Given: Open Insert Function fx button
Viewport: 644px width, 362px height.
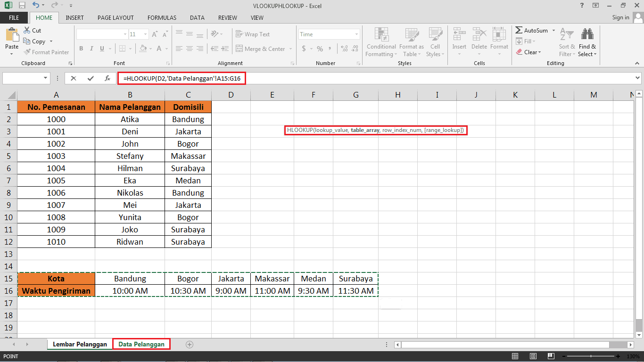Looking at the screenshot, I should (107, 79).
